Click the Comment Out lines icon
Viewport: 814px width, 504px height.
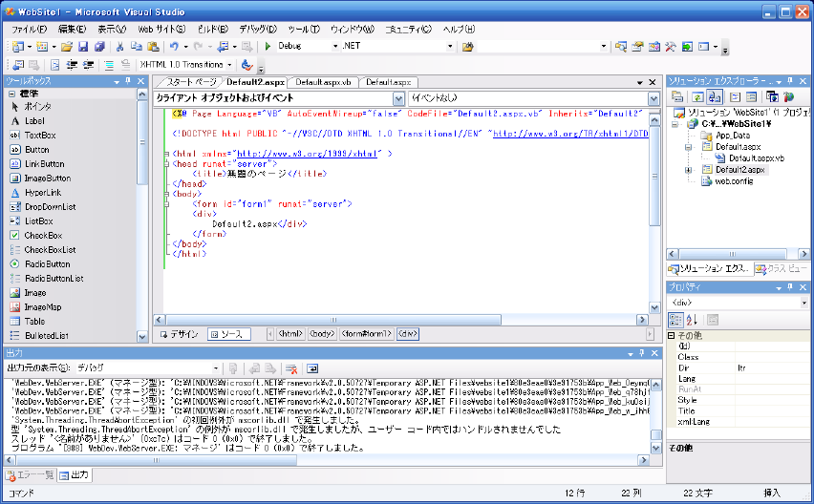(x=109, y=65)
